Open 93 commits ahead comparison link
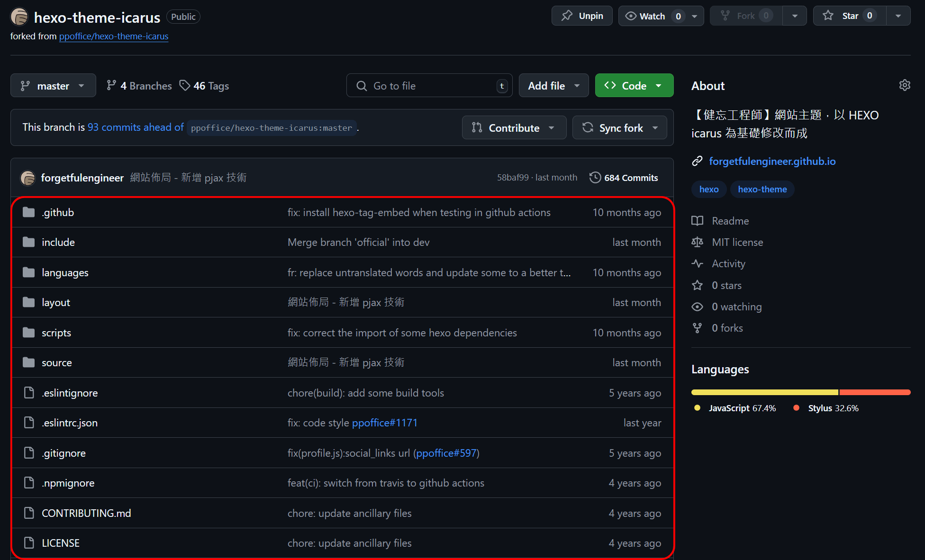 136,127
